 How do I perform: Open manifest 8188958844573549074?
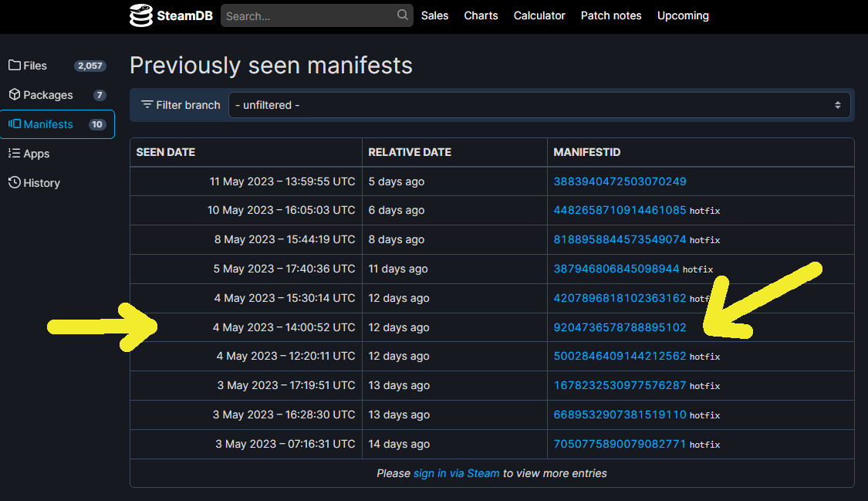point(620,239)
